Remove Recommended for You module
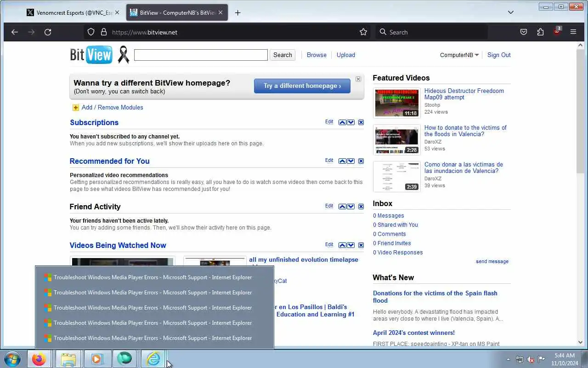 coord(361,161)
